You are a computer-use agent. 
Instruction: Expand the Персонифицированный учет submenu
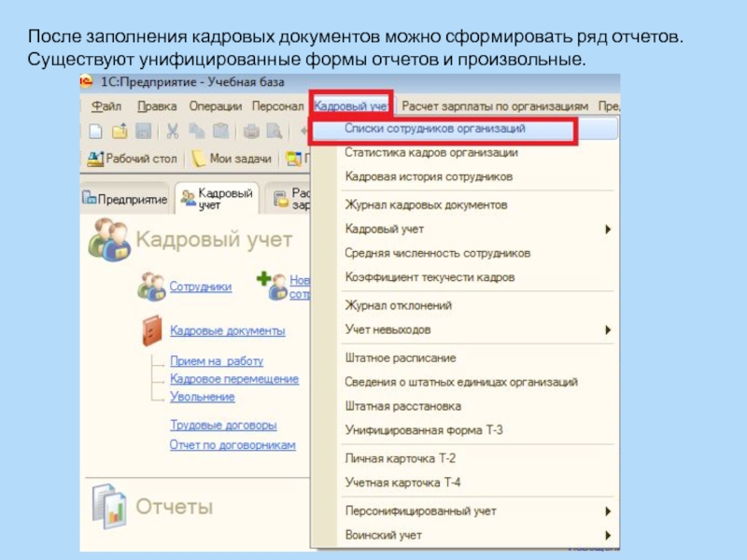coord(608,511)
